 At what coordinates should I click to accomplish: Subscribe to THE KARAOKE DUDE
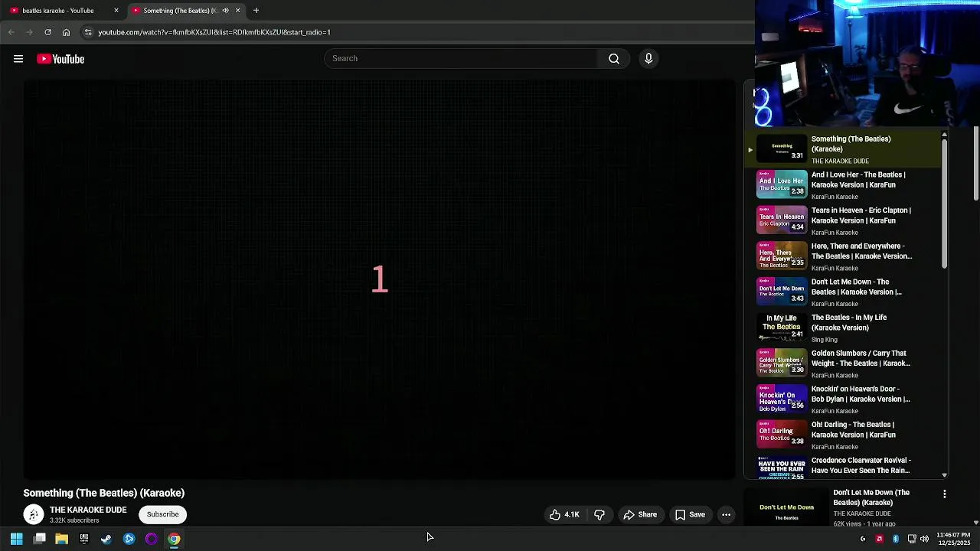click(162, 514)
